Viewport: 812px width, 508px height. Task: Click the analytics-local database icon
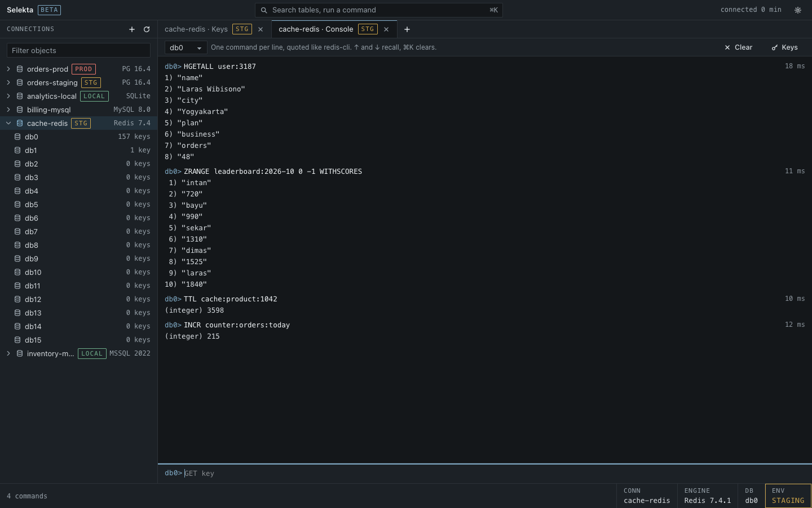pos(20,96)
